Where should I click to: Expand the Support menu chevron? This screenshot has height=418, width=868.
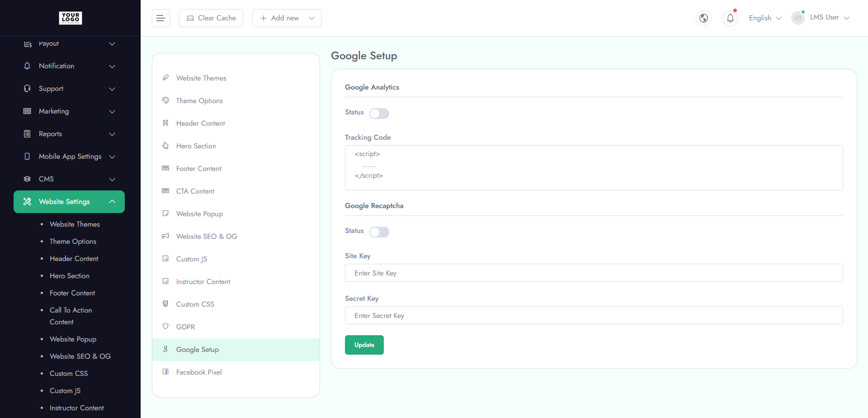pos(112,89)
